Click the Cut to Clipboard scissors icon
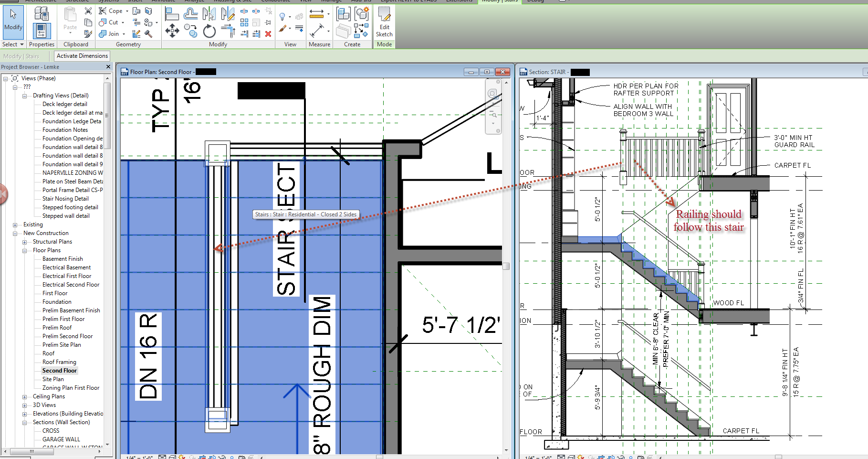The height and width of the screenshot is (459, 868). pos(88,11)
